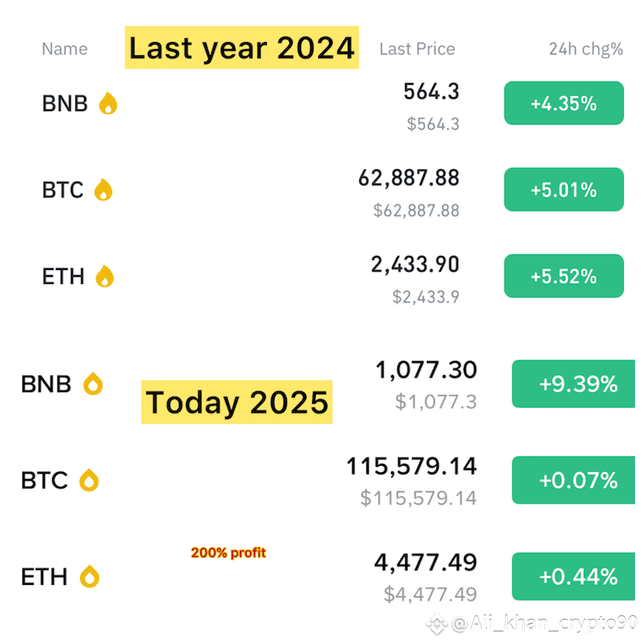Click the flame icon beside 2024 BNB
The height and width of the screenshot is (644, 644).
point(108,103)
